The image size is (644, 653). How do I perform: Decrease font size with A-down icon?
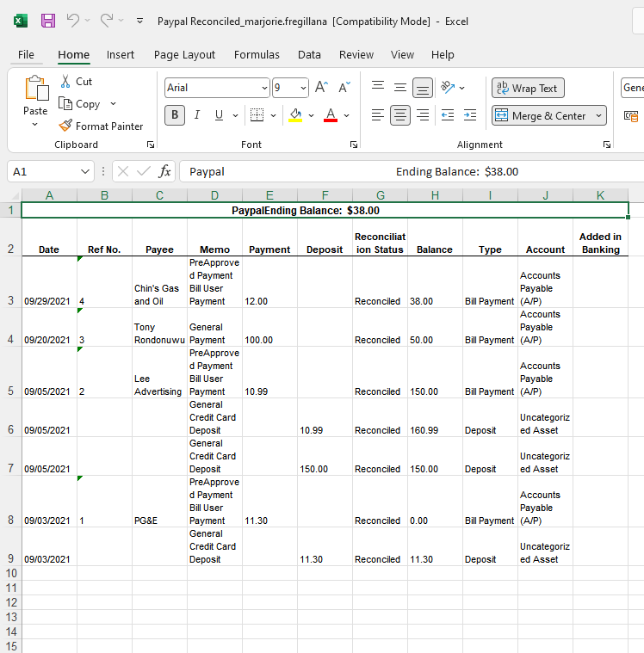click(344, 88)
